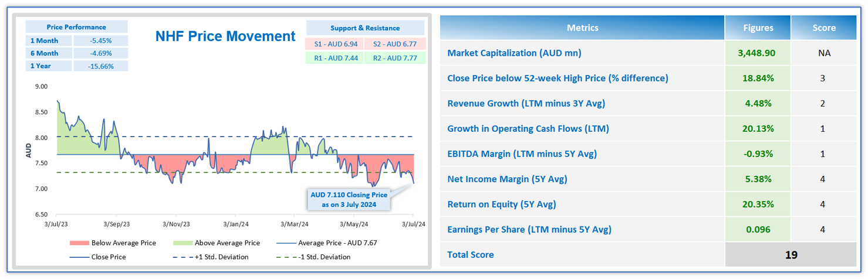Image resolution: width=868 pixels, height=279 pixels.
Task: Select the S1 - AUD 6.94 cell
Action: coord(335,43)
